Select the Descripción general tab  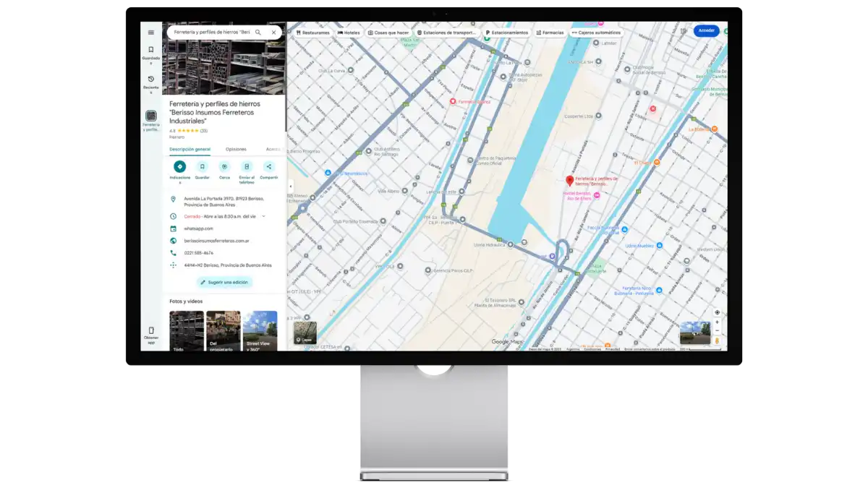(190, 149)
